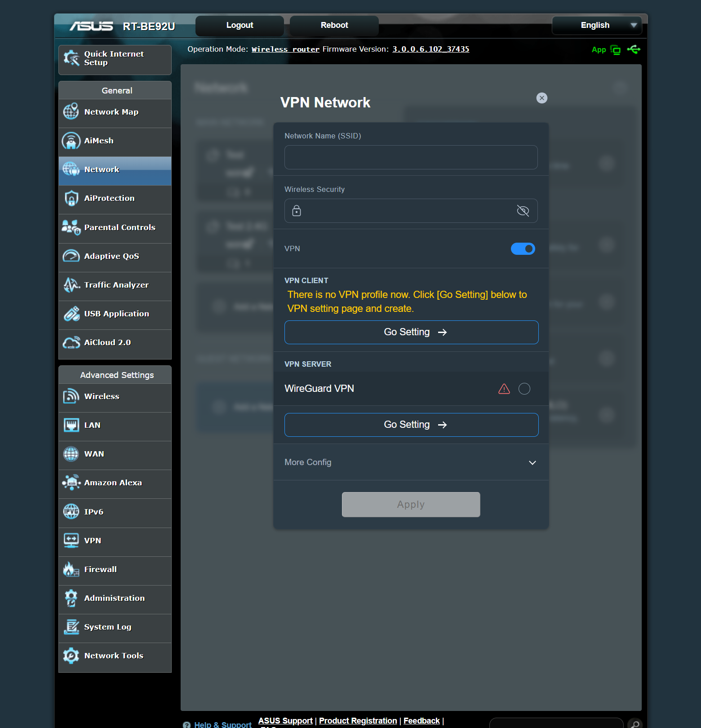Click the AiMesh sidebar icon

pos(71,141)
